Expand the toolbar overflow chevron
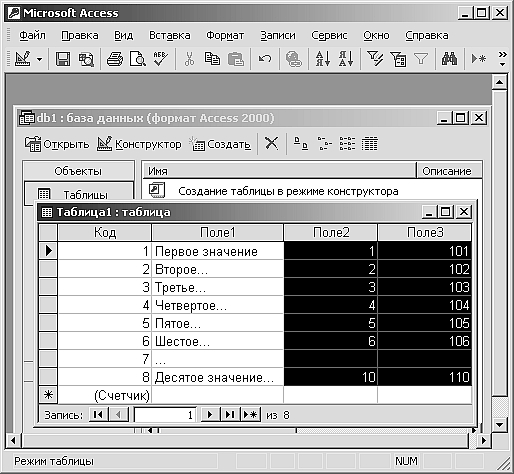The image size is (514, 474). tap(502, 59)
